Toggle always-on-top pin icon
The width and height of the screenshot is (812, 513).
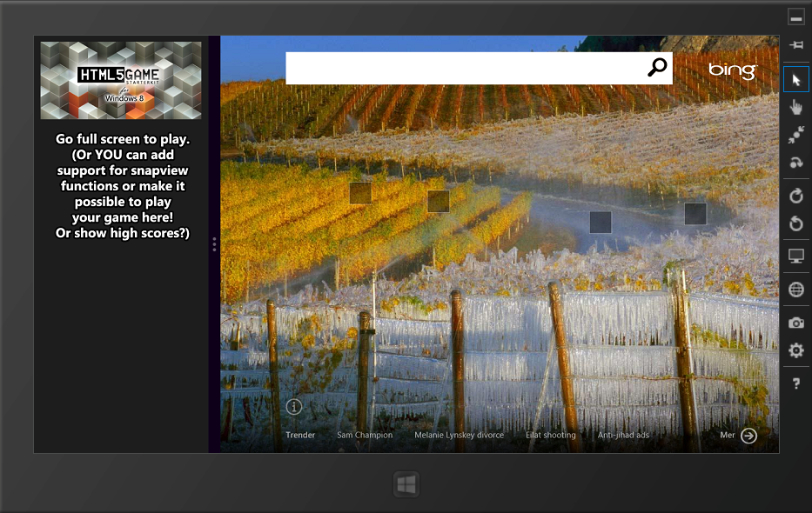pos(796,45)
